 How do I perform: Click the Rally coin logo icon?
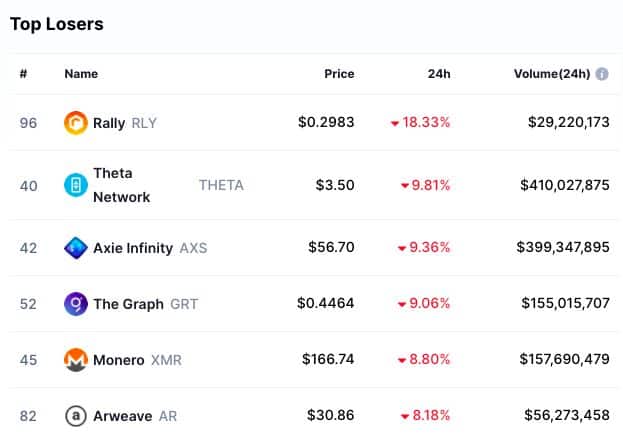coord(75,123)
